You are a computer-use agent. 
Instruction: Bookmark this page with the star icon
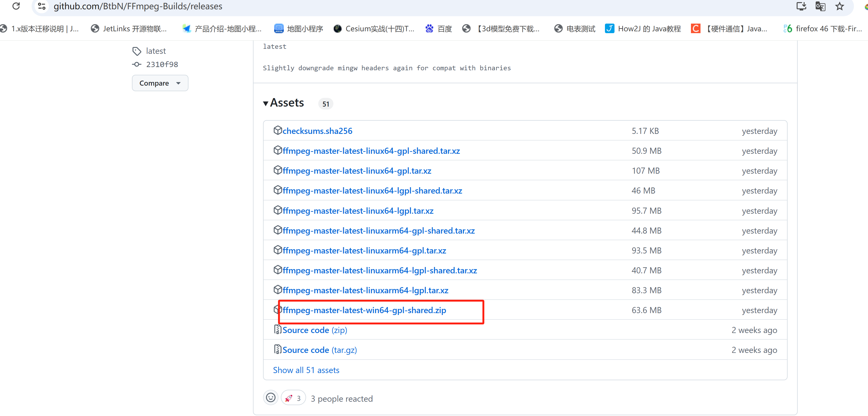tap(839, 6)
